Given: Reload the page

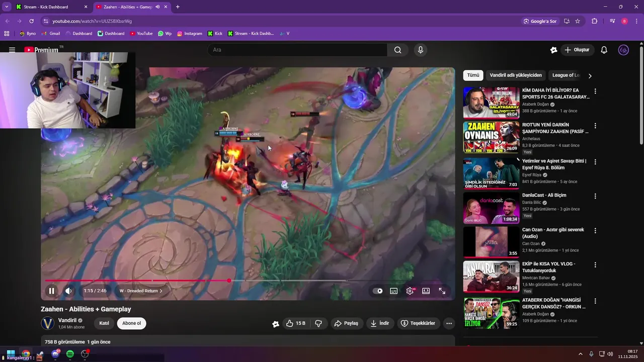Looking at the screenshot, I should (31, 21).
